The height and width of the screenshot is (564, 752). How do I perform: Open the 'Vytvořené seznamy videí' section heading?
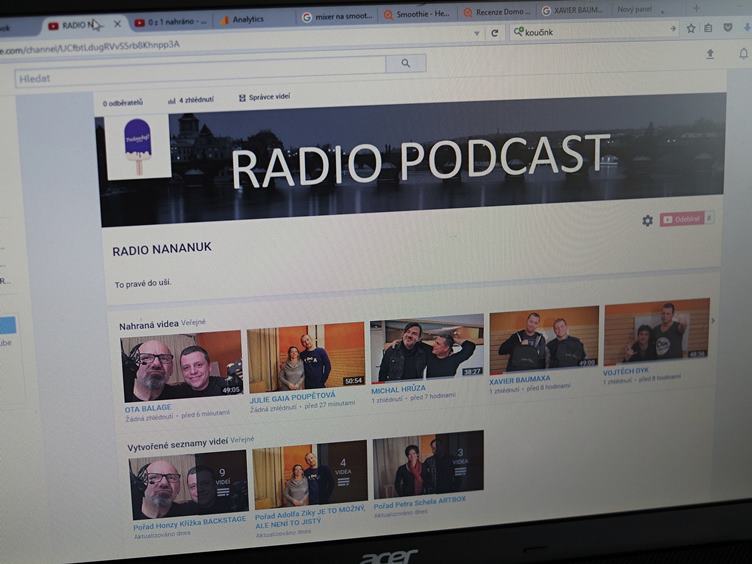177,444
